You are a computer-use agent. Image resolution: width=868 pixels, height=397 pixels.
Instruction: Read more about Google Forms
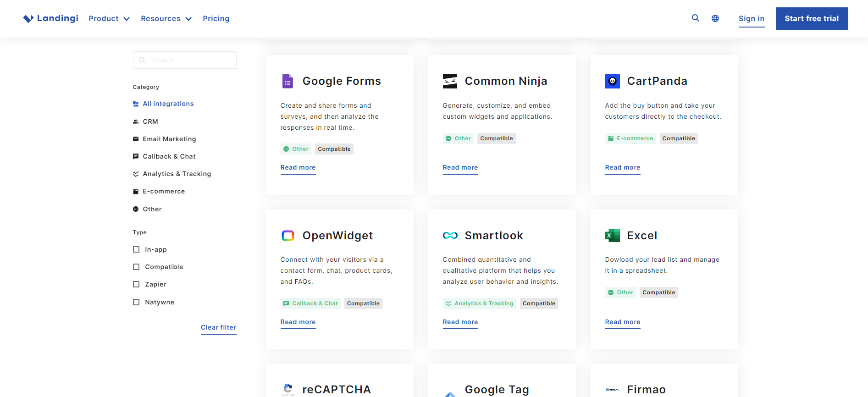tap(298, 168)
